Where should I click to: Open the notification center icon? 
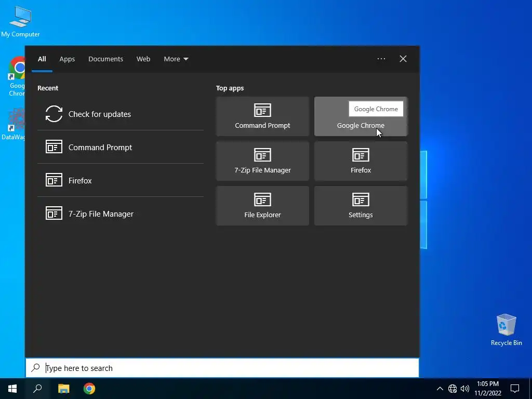click(515, 389)
